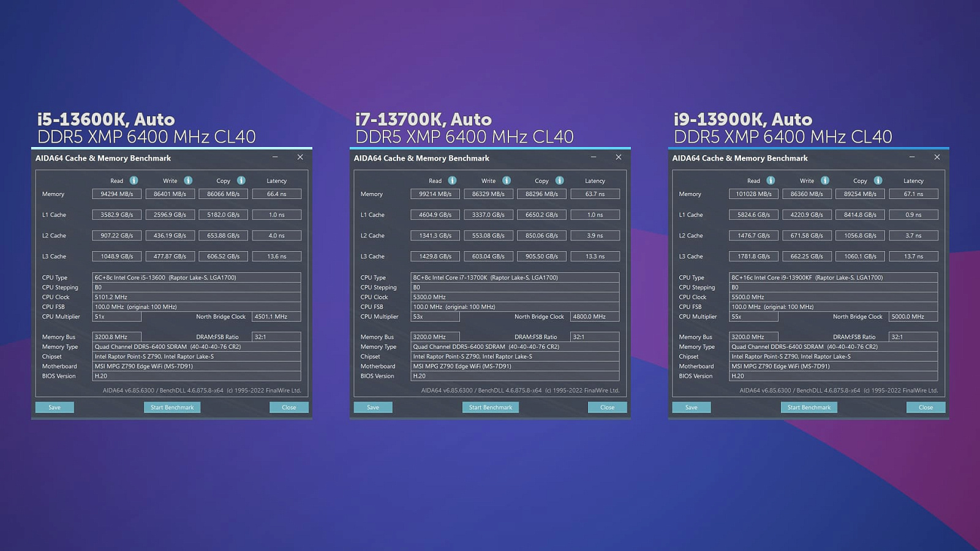This screenshot has width=980, height=551.
Task: Click L1 cache read 3582.9 GB/s
Action: click(x=117, y=215)
